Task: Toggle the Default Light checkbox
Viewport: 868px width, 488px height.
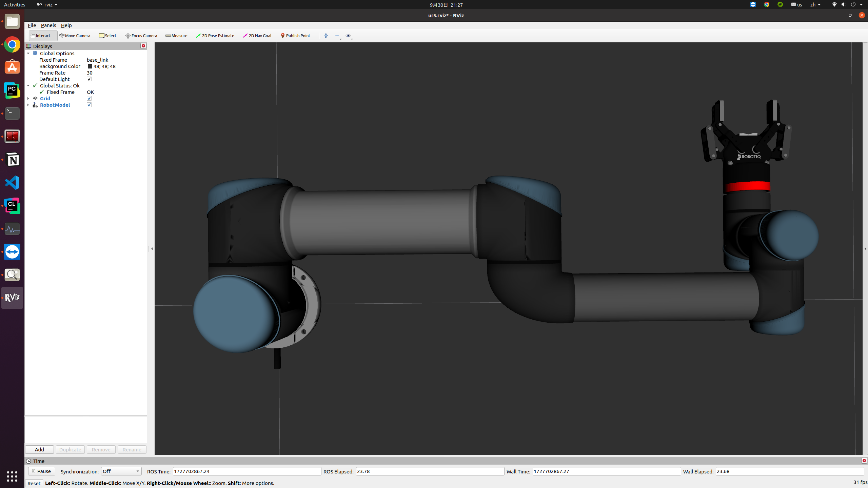Action: 89,79
